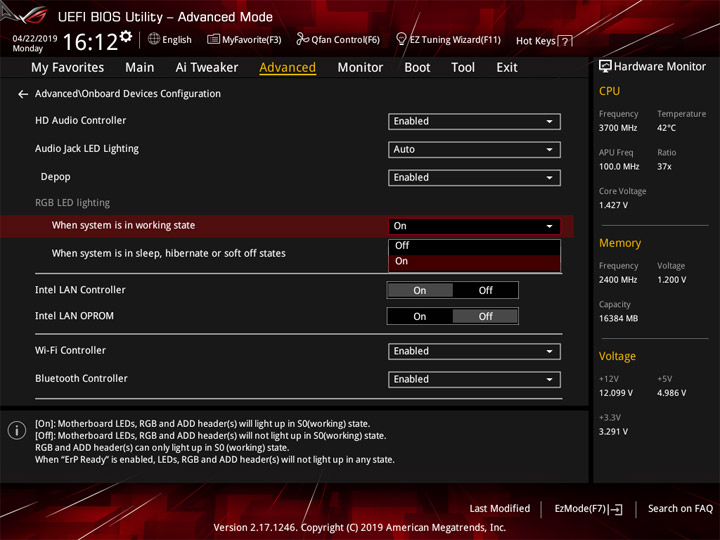Click the 04/22/2019 Monday date
Viewport: 720px width, 540px height.
point(34,44)
